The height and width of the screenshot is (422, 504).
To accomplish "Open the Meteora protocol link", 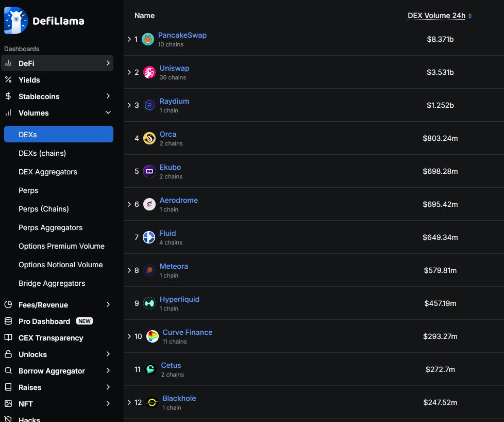I will 174,266.
